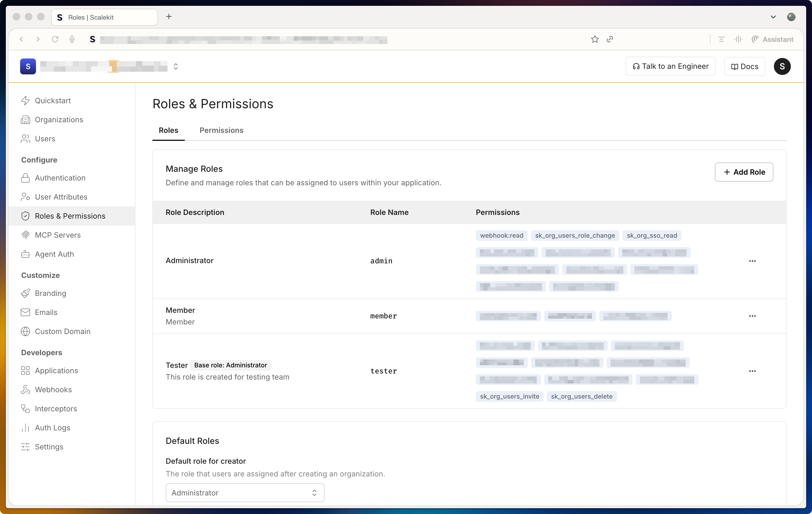The image size is (812, 514).
Task: Select Agent Auth in the sidebar
Action: click(54, 254)
